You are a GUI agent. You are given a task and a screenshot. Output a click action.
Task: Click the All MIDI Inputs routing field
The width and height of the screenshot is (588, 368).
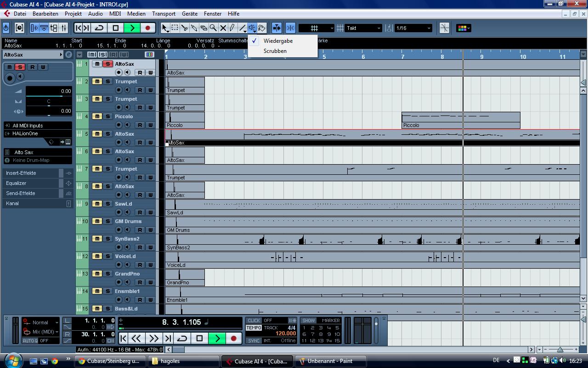39,126
